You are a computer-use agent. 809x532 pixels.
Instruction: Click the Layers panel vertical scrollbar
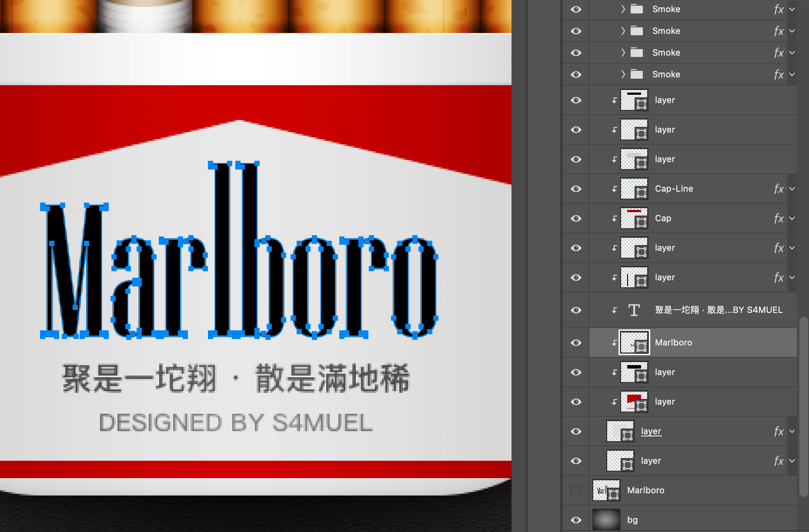803,406
